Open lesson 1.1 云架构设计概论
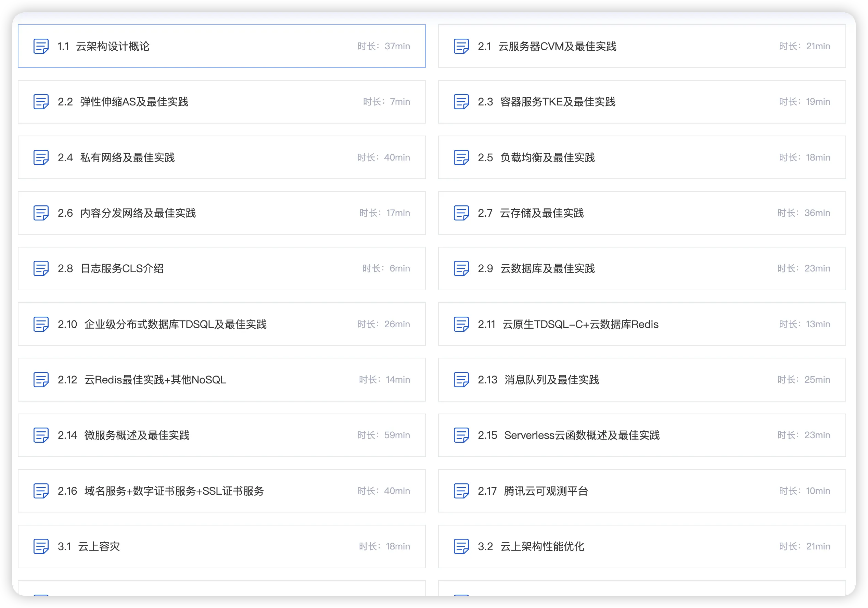The image size is (868, 608). 221,46
